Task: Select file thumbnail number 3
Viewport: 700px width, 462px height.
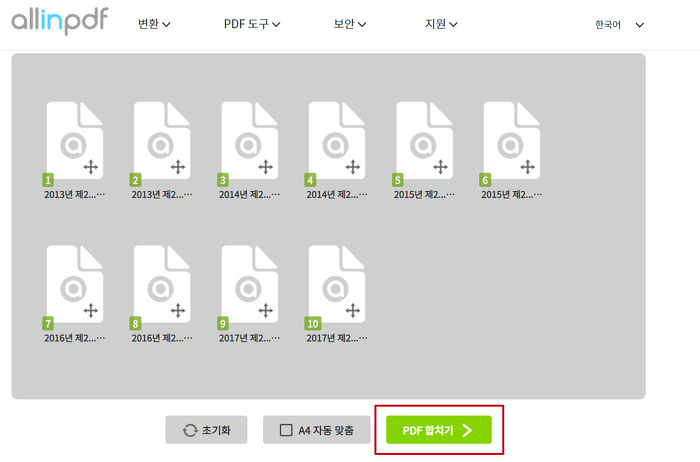Action: tap(250, 140)
